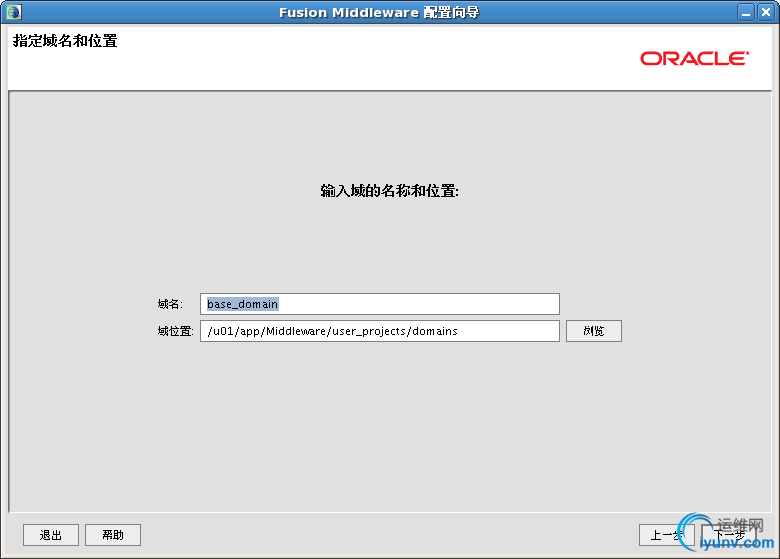Proceed with the 下一步 next button

tap(729, 535)
